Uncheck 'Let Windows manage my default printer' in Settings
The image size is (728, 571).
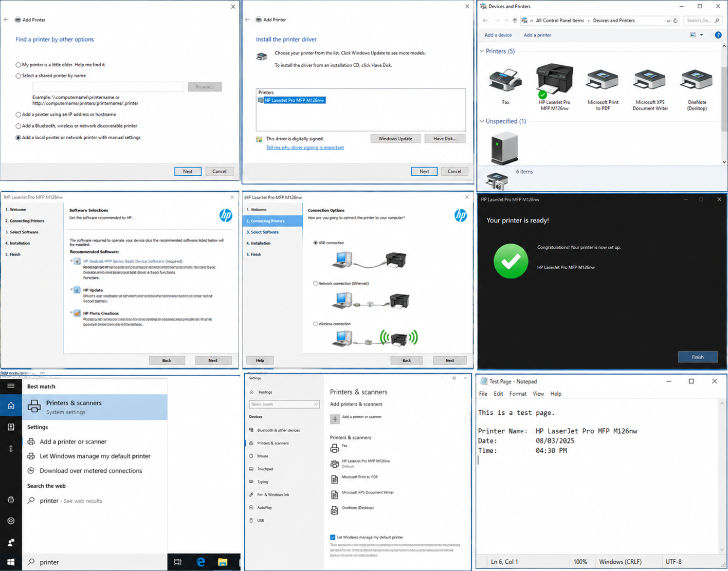[x=333, y=537]
